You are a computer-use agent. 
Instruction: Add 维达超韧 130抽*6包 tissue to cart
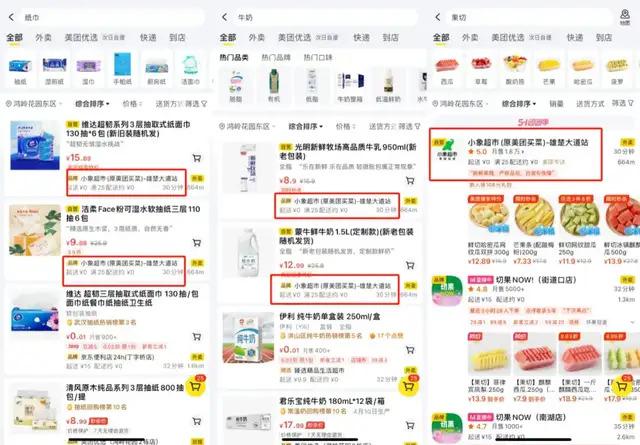(197, 158)
